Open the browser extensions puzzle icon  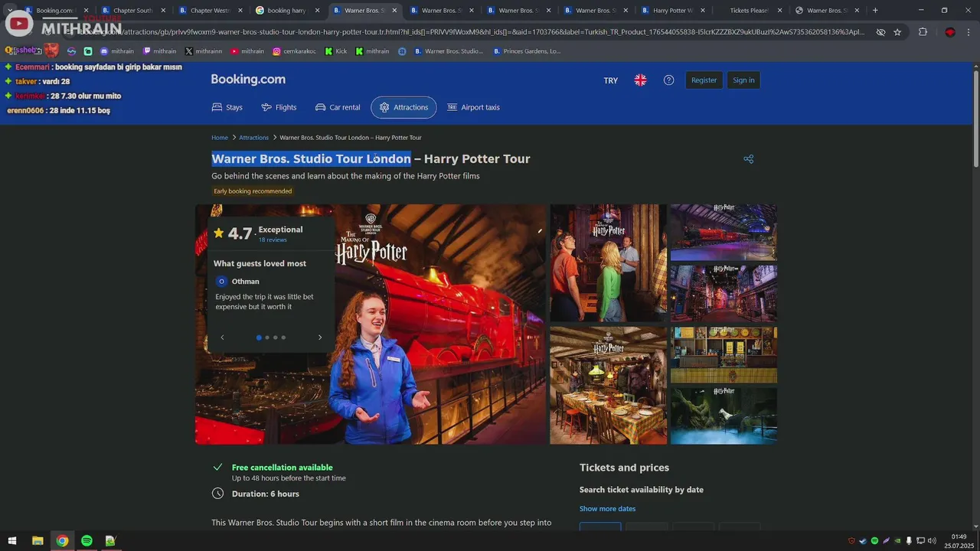point(923,32)
